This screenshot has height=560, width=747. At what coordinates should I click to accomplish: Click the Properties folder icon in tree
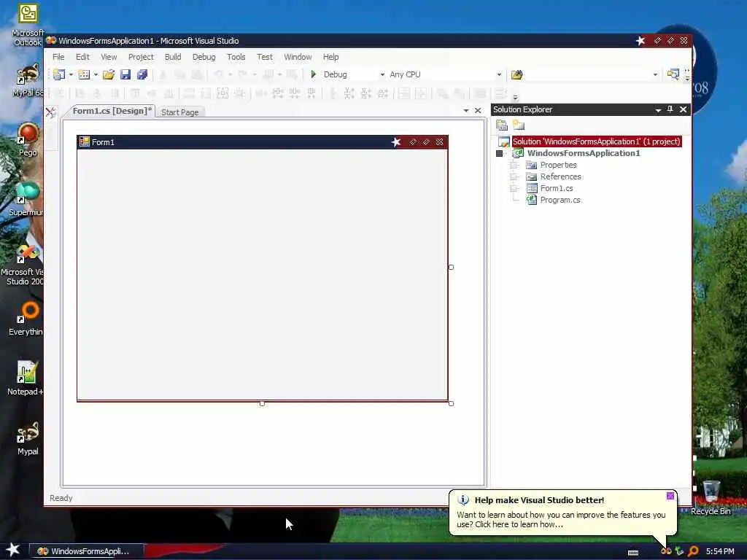click(531, 165)
